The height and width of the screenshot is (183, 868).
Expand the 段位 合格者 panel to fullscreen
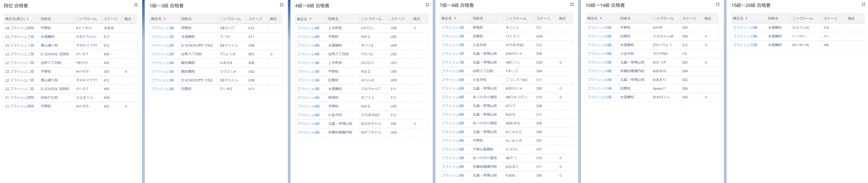[x=136, y=5]
